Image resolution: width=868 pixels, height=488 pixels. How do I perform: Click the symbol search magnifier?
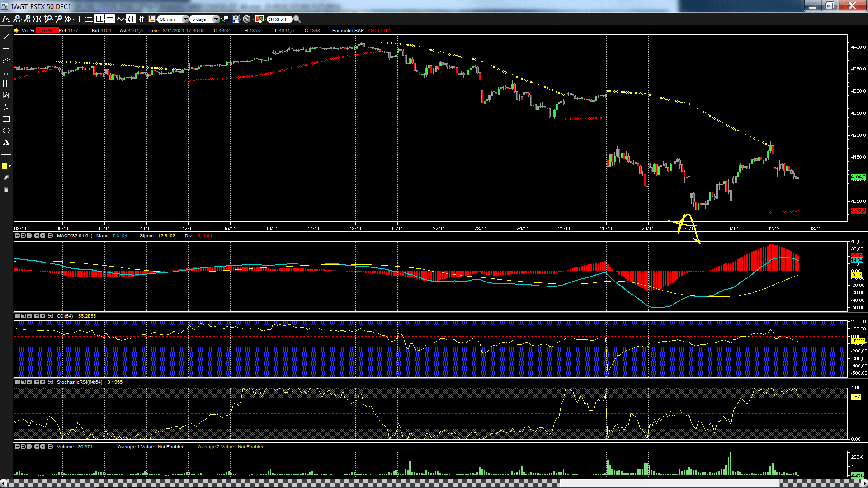(297, 19)
